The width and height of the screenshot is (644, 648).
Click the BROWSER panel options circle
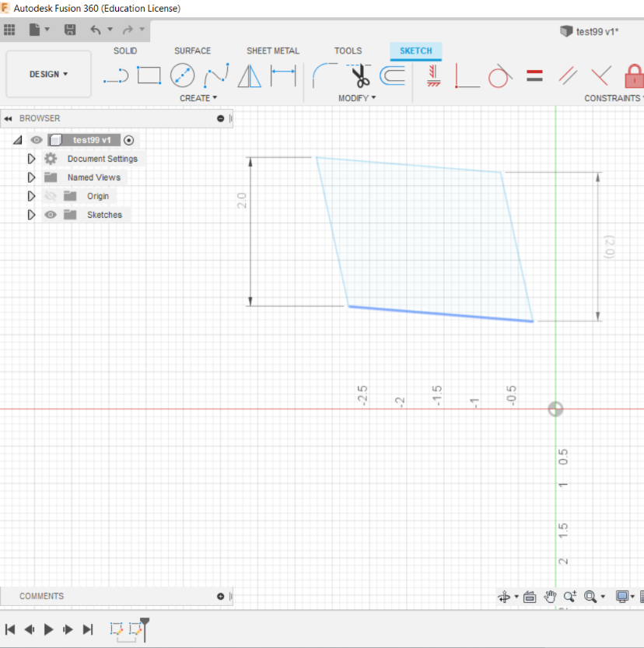(221, 118)
